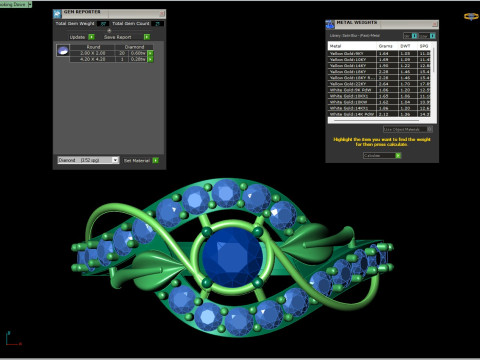Click the Grams column header

pyautogui.click(x=386, y=46)
